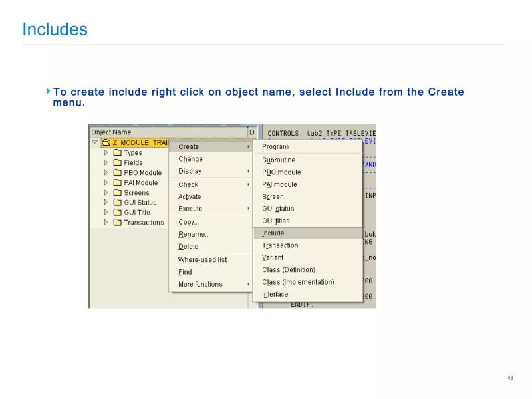Expand the Types tree node

106,153
